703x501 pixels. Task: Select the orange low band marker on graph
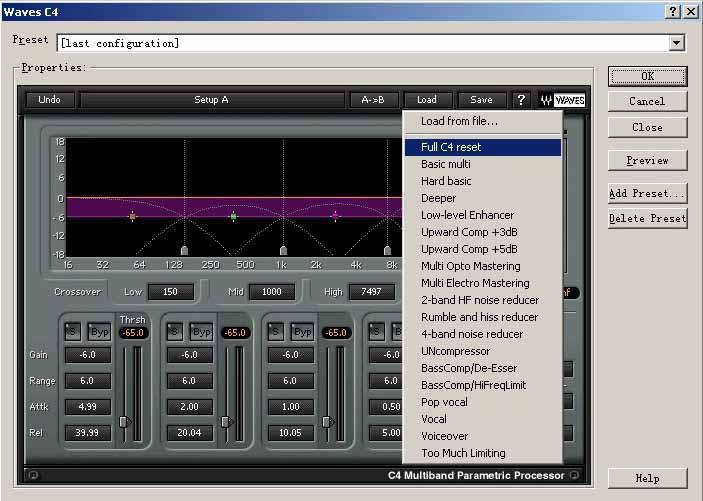pyautogui.click(x=132, y=216)
